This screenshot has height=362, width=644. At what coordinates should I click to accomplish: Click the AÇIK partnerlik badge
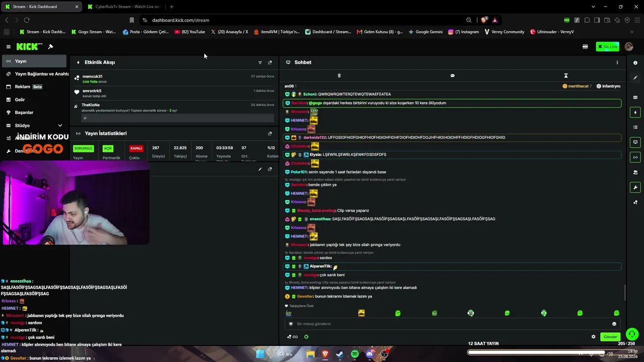(108, 148)
